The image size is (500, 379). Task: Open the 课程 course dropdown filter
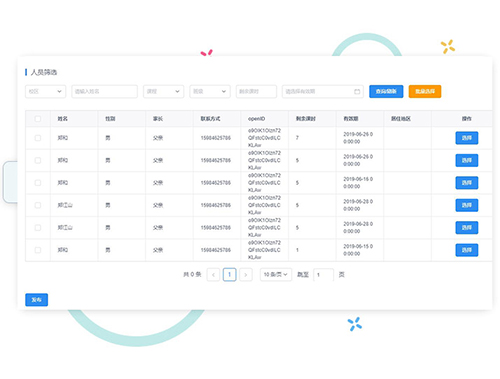click(163, 91)
